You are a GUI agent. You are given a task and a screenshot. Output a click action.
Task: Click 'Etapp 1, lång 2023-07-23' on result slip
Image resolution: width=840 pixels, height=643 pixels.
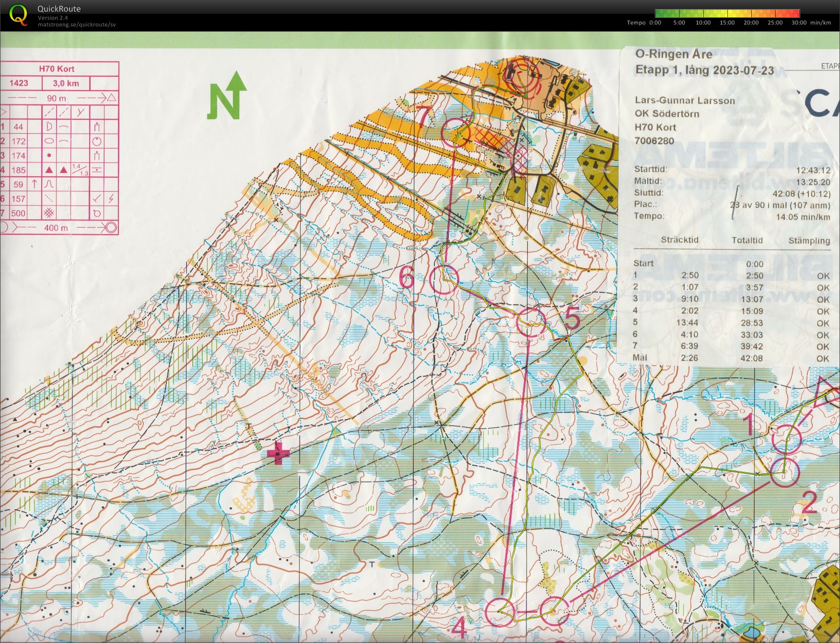click(704, 70)
